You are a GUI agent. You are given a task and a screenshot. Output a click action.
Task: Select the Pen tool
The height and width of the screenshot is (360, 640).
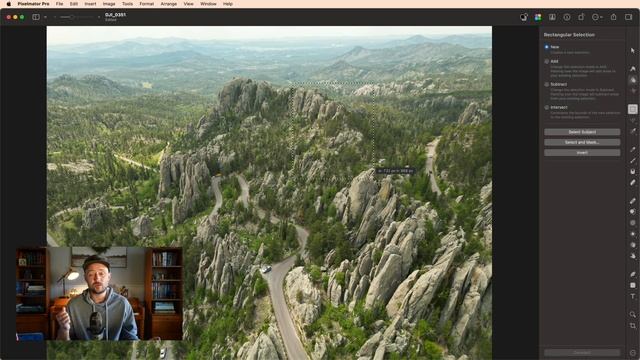coord(633,274)
